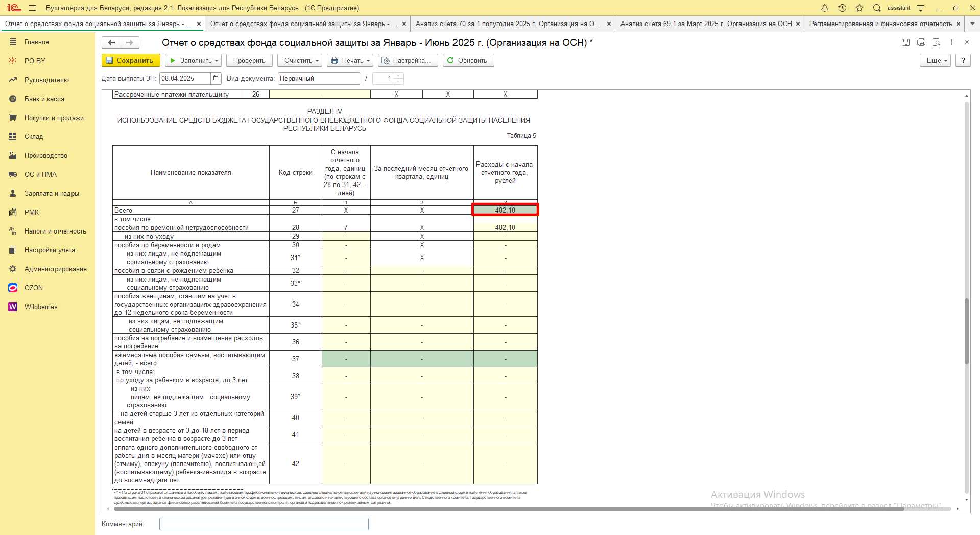Open the main hamburger menu icon

[32, 8]
